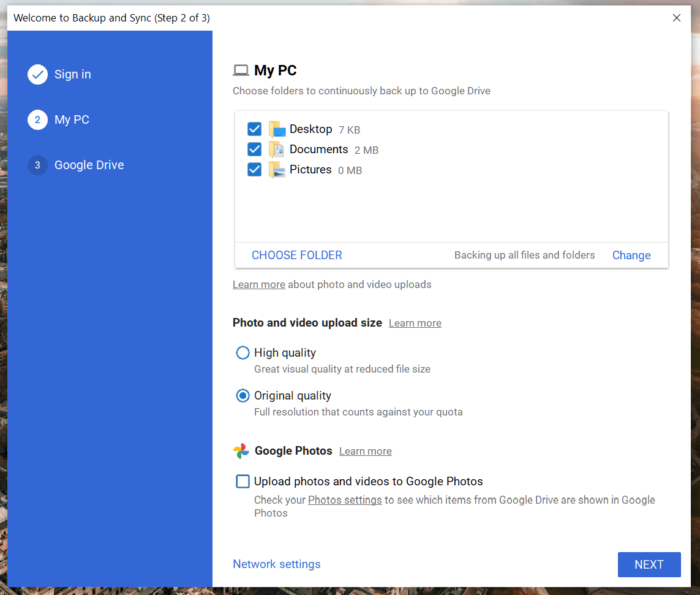Open the CHOOSE FOLDER option
This screenshot has height=595, width=700.
coord(297,255)
